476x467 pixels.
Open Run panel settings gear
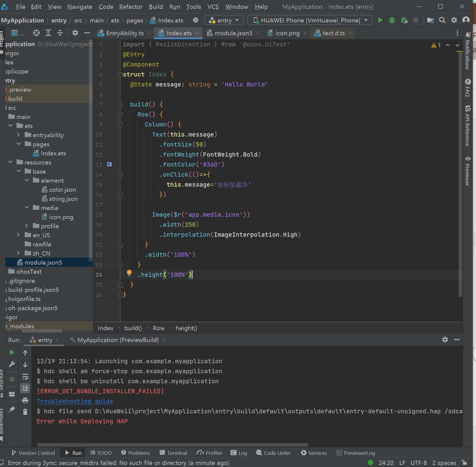point(445,340)
